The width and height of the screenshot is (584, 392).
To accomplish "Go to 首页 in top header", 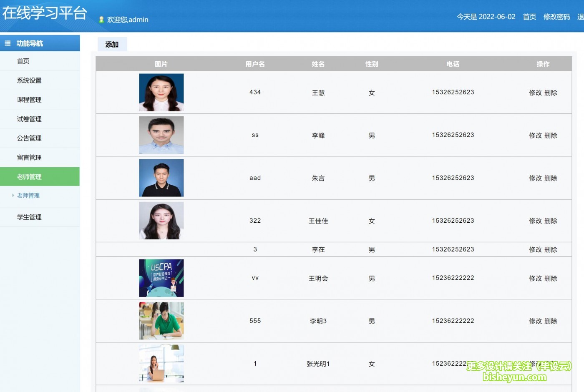I will point(529,17).
